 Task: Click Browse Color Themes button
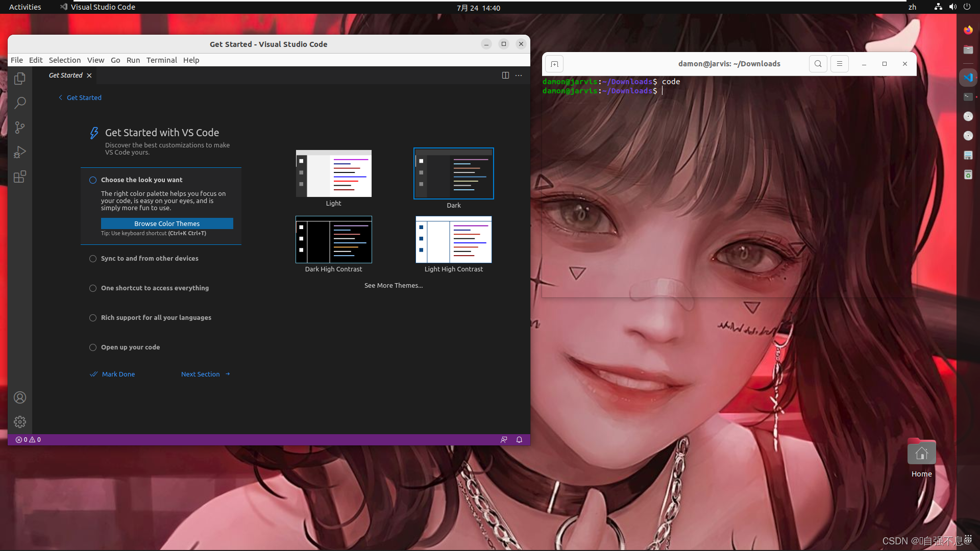pos(167,224)
